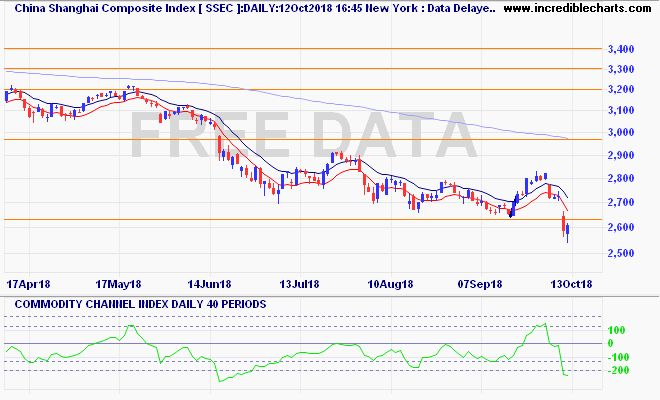The height and width of the screenshot is (400, 660).
Task: Click the 17Apr18 date label
Action: (x=28, y=284)
